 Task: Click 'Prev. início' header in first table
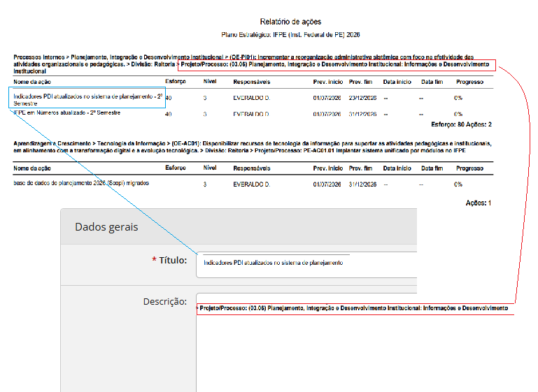pyautogui.click(x=327, y=82)
